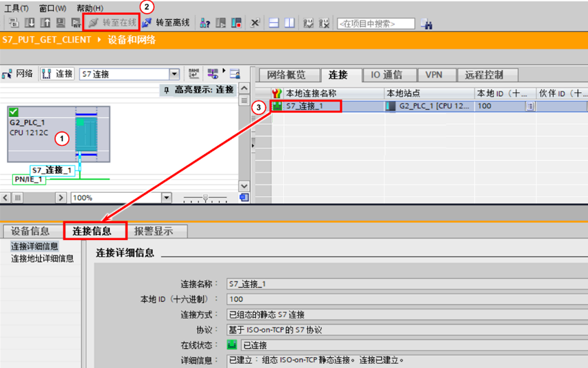Click 转至离线 to go offline
Image resolution: width=588 pixels, height=368 pixels.
coord(166,23)
